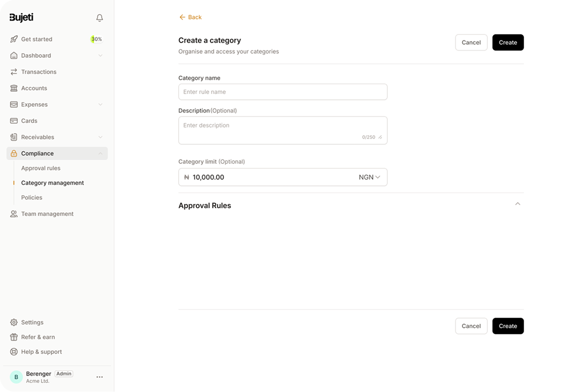This screenshot has width=588, height=392.
Task: Go to the Policies page
Action: pos(31,197)
